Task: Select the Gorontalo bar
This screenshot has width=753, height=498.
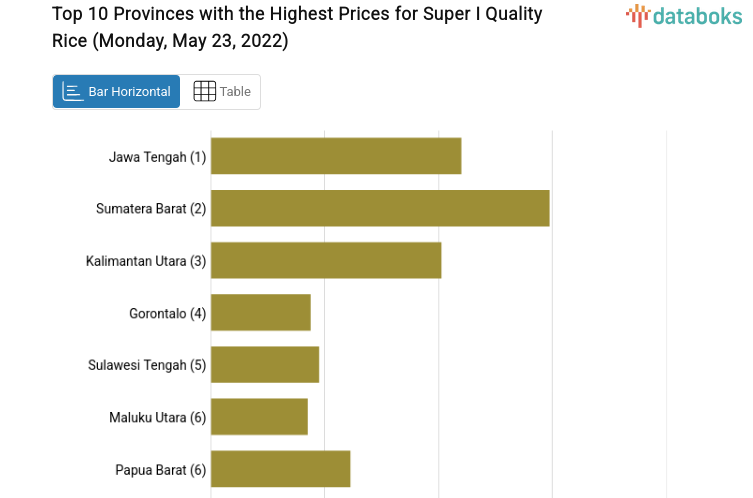Action: tap(261, 312)
